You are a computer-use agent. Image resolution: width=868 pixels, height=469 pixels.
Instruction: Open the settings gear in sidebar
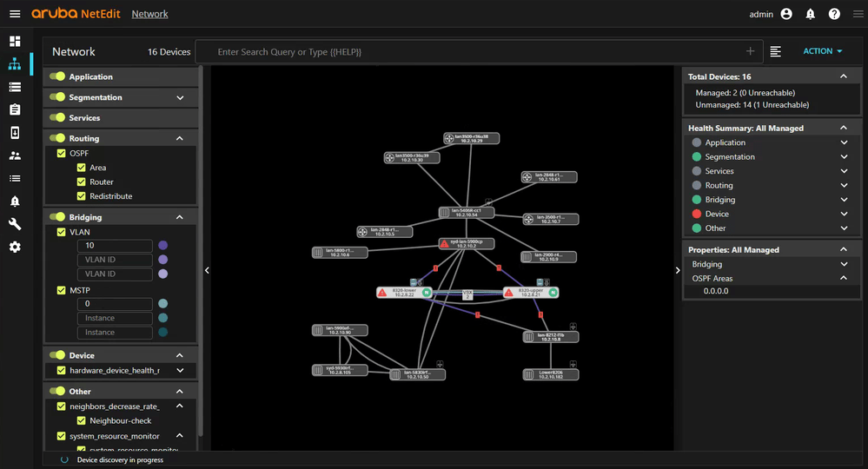click(15, 248)
